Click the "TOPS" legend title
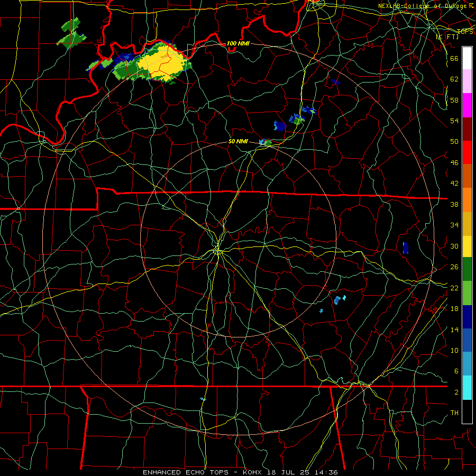Viewport: 476px width, 476px height. coord(465,32)
